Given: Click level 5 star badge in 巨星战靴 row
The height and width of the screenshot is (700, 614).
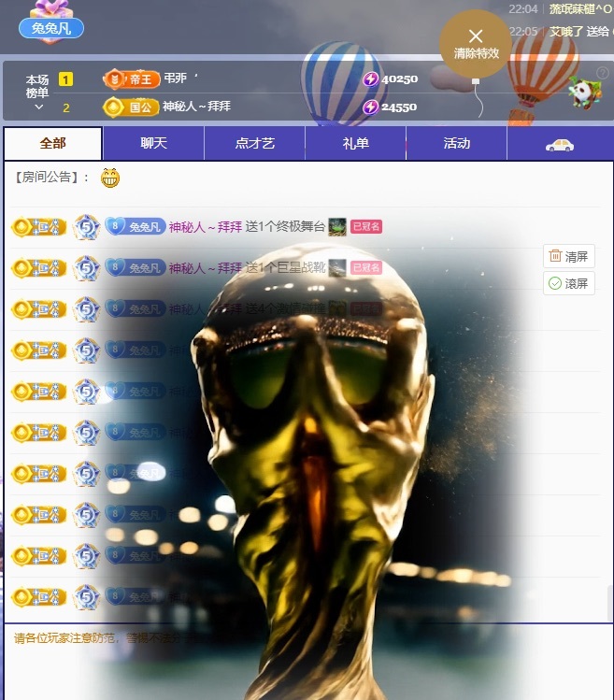Looking at the screenshot, I should point(86,268).
